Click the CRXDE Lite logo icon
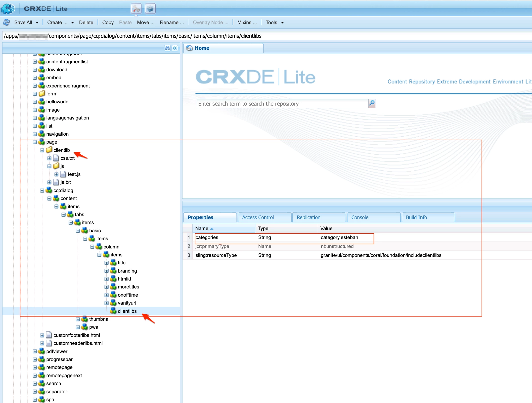532x403 pixels. (x=8, y=9)
